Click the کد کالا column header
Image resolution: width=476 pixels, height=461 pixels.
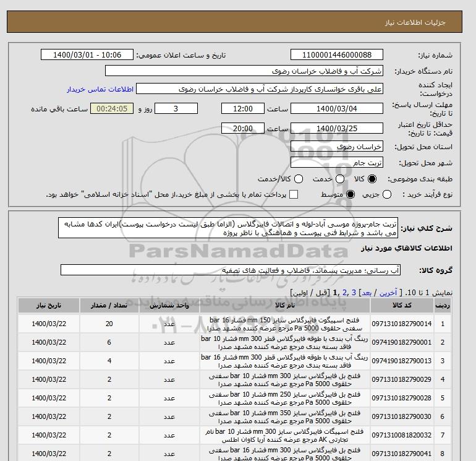pyautogui.click(x=402, y=306)
